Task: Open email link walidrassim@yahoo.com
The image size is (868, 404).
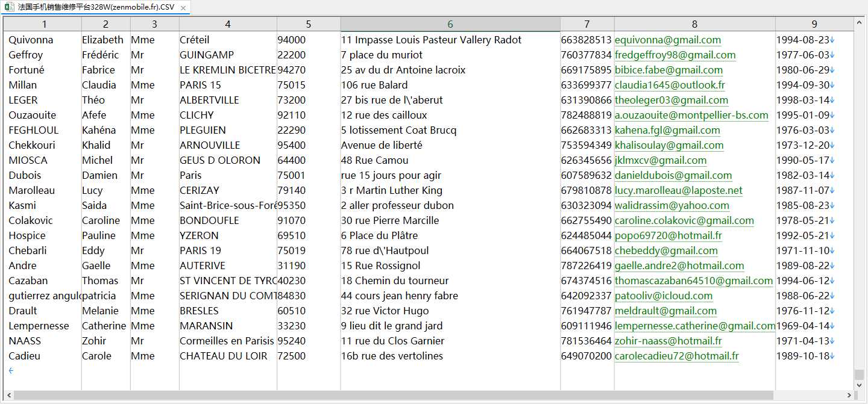Action: click(x=672, y=205)
